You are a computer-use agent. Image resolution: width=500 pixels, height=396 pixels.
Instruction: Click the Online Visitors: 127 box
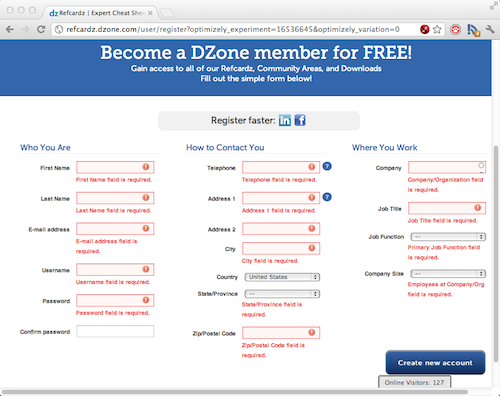(x=414, y=382)
